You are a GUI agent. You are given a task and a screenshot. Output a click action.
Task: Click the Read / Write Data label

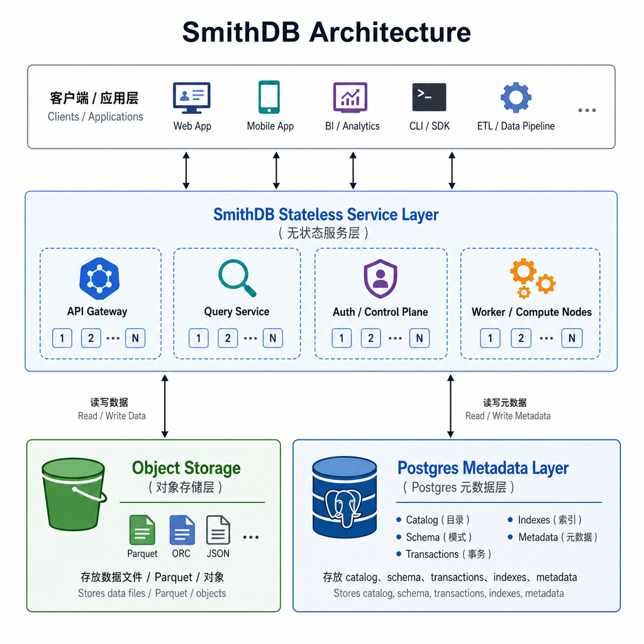pos(112,416)
